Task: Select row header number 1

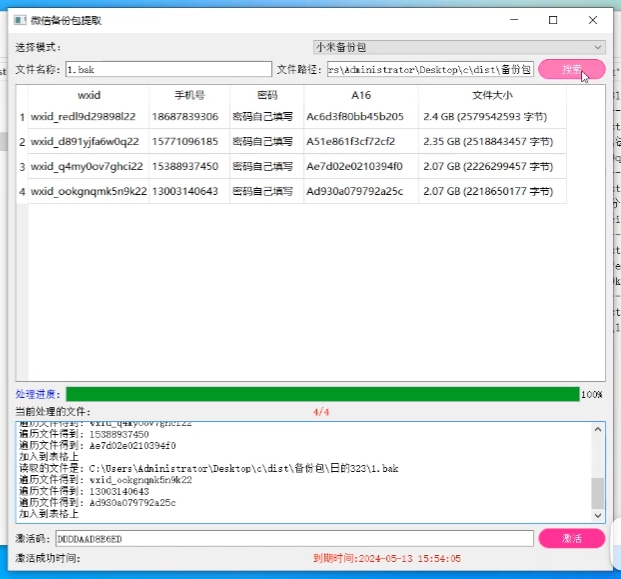Action: [22, 117]
